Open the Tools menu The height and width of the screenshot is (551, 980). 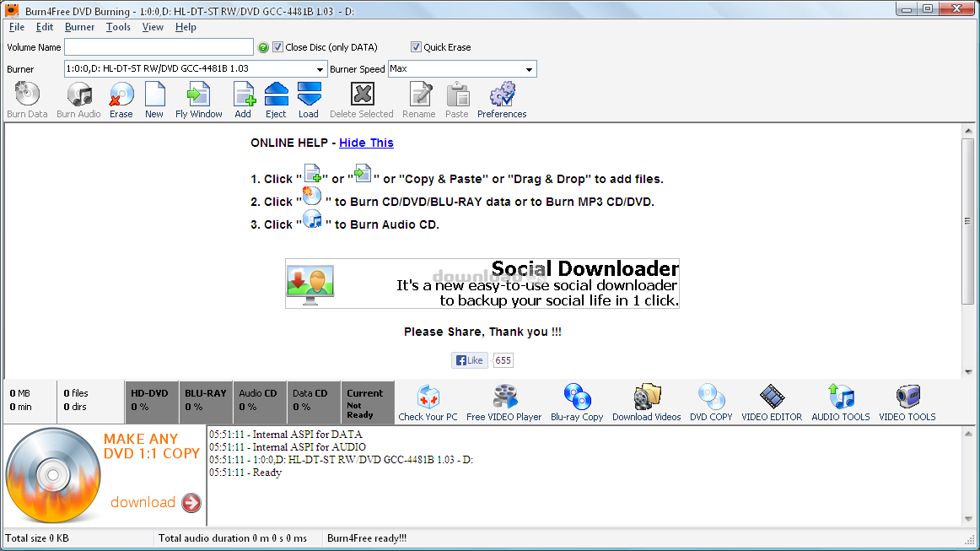coord(118,27)
